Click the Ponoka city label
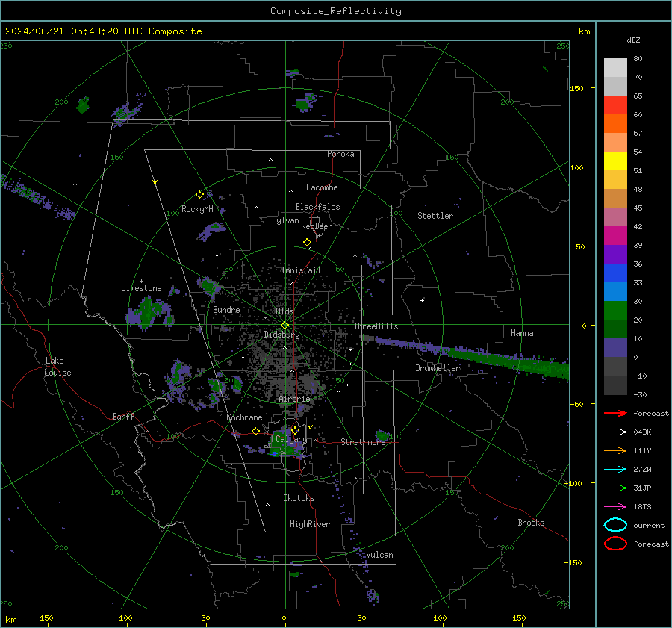This screenshot has width=672, height=628. click(340, 154)
